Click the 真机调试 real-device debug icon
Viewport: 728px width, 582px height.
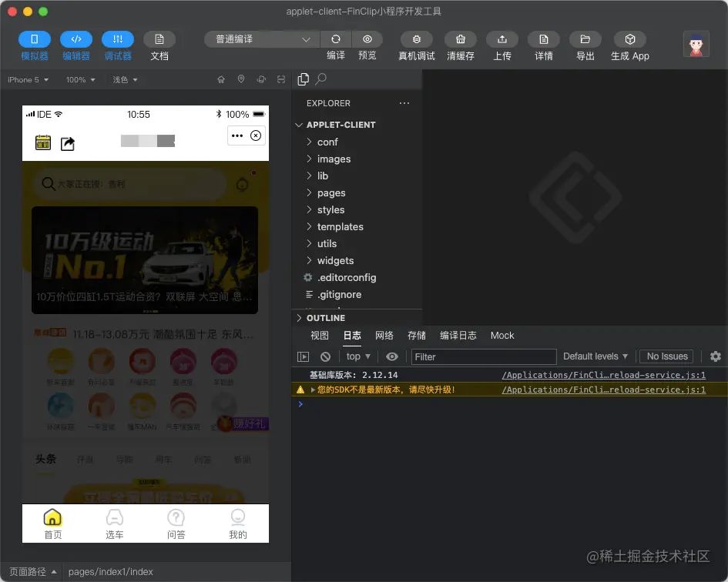click(x=417, y=39)
